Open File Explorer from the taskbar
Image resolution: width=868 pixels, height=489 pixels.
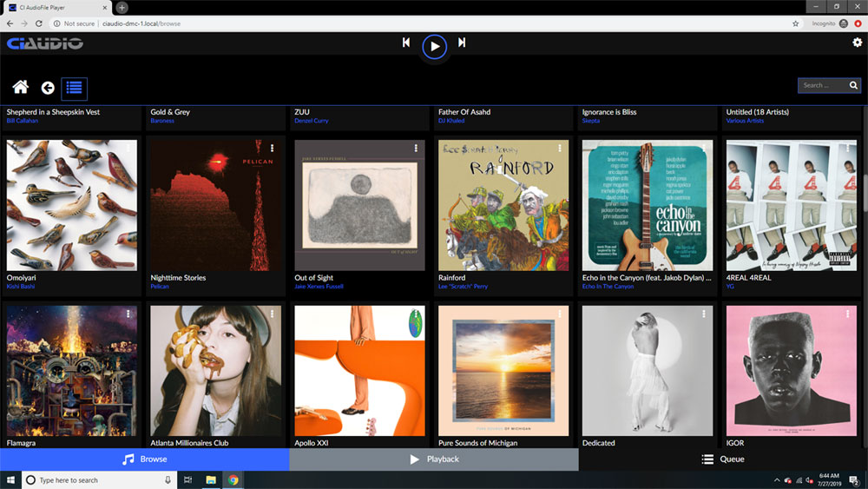[211, 479]
